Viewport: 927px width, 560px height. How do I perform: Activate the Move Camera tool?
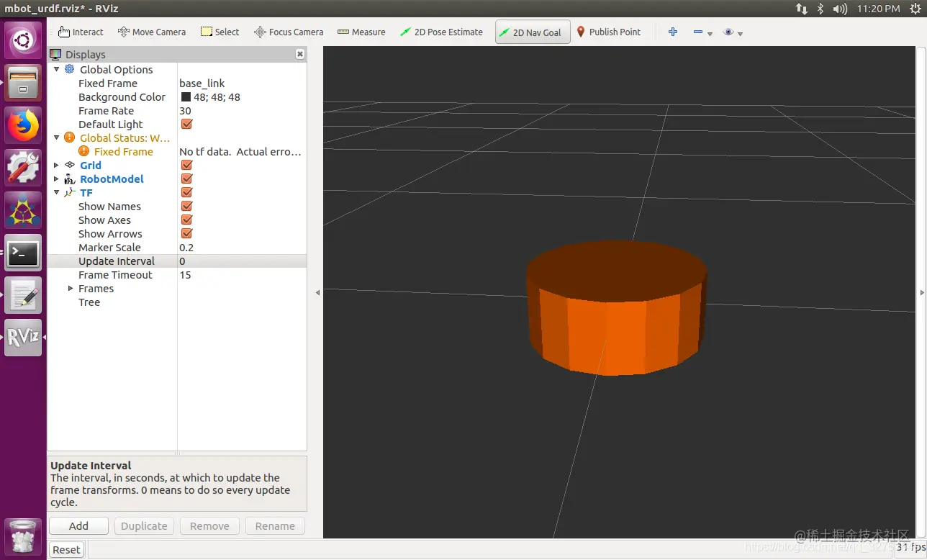tap(152, 32)
